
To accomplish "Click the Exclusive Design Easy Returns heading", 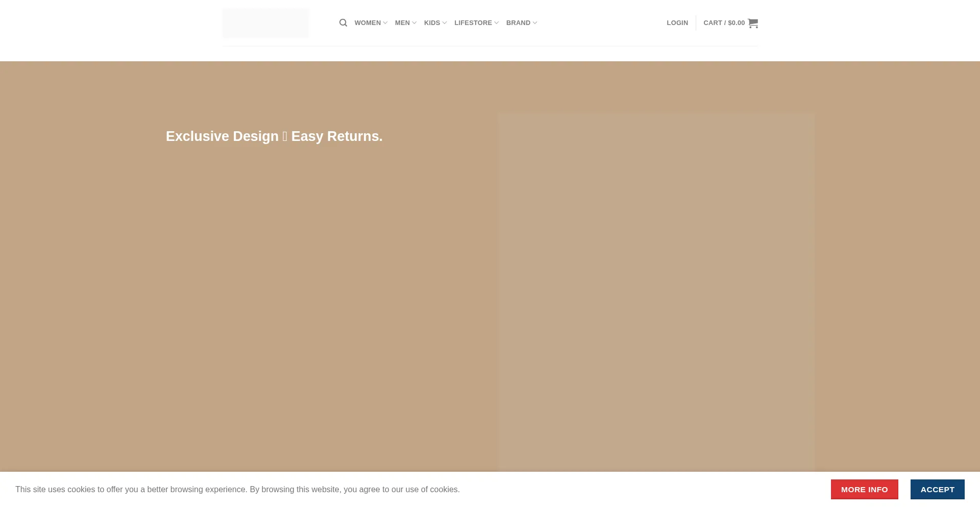I will coord(274,136).
